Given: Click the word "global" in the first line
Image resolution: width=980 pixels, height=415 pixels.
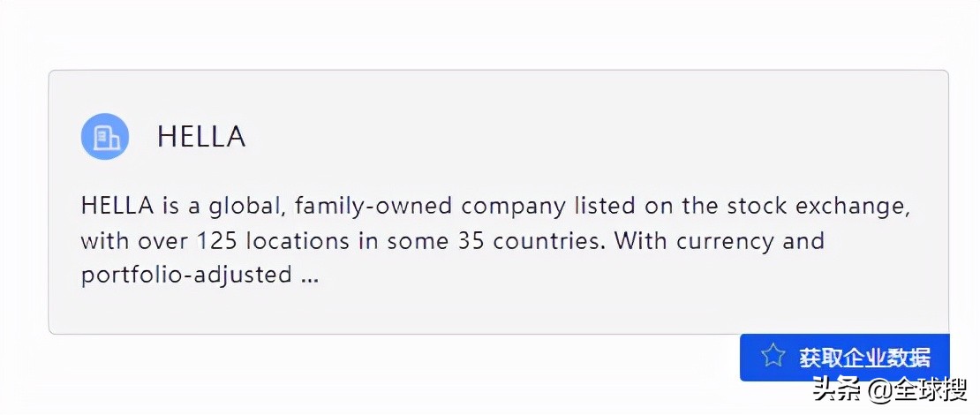Looking at the screenshot, I should point(246,207).
